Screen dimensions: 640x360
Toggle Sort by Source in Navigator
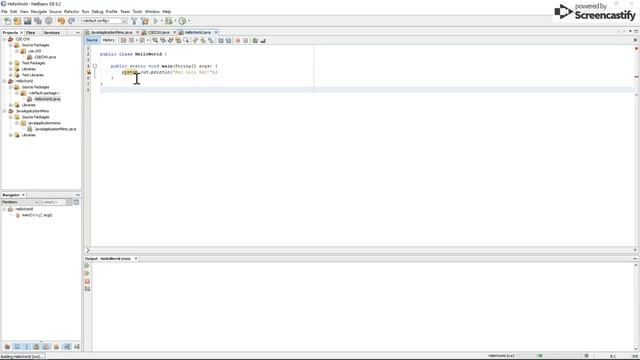tap(77, 347)
